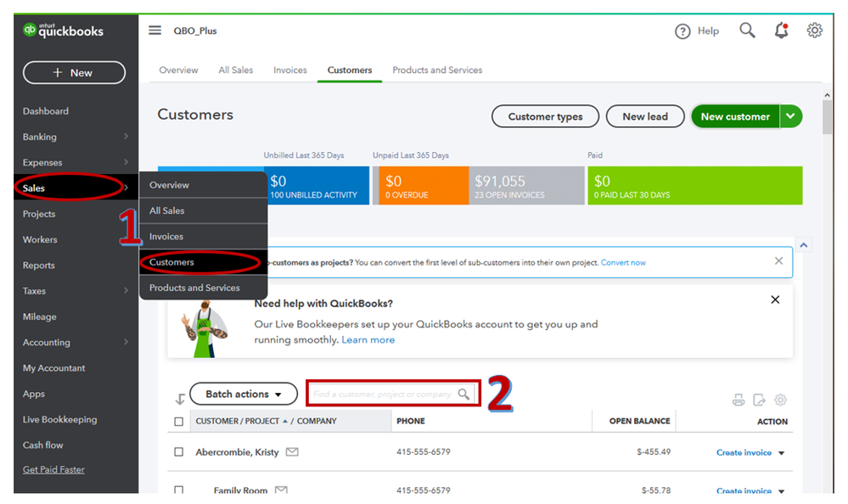
Task: Open action dropdown arrow for Family Room
Action: (782, 491)
